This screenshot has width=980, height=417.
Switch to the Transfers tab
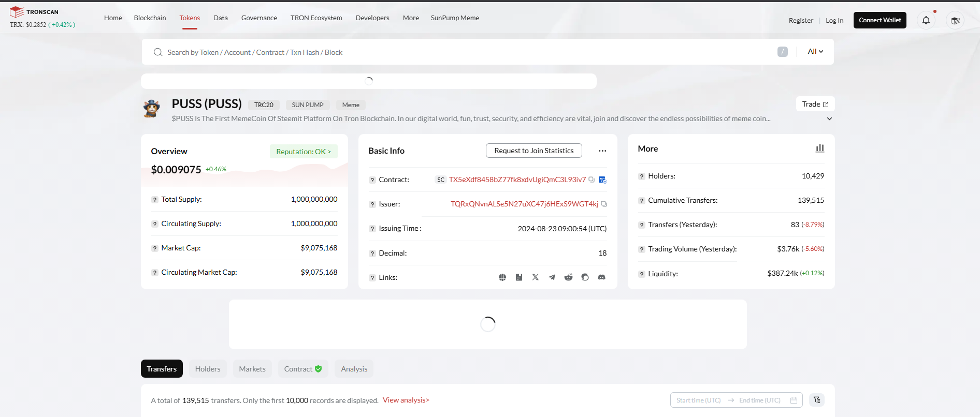pos(162,369)
